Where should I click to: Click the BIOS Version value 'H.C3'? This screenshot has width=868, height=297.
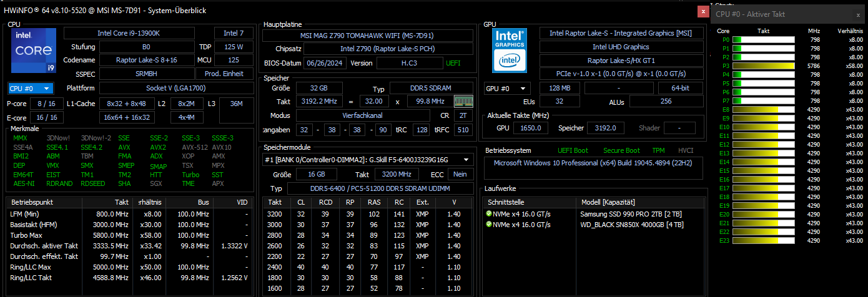point(410,63)
